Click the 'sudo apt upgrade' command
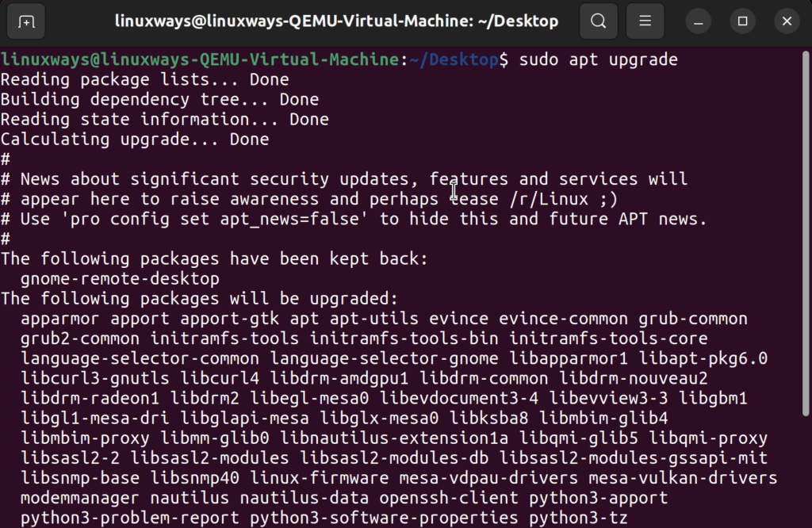Screen dimensions: 812x528 click(x=598, y=59)
